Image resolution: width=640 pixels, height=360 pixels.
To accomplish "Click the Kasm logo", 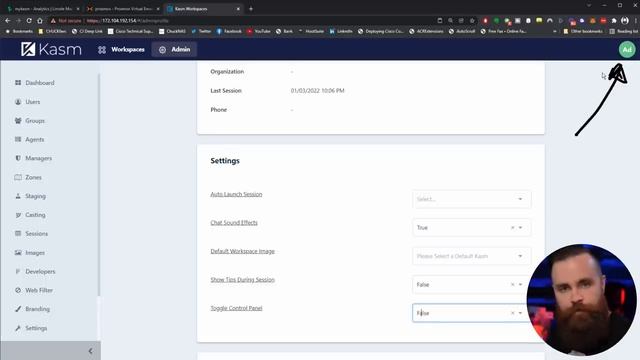I will tap(51, 49).
